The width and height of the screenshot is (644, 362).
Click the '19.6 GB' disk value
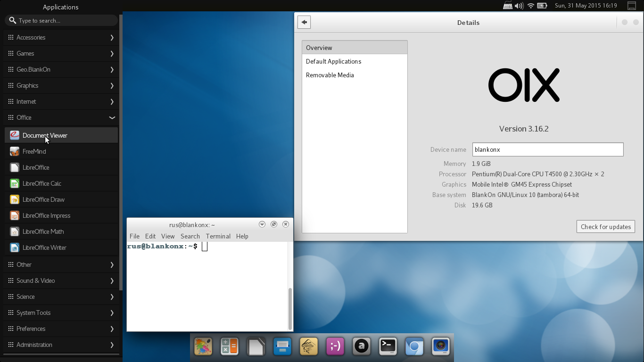(x=482, y=205)
